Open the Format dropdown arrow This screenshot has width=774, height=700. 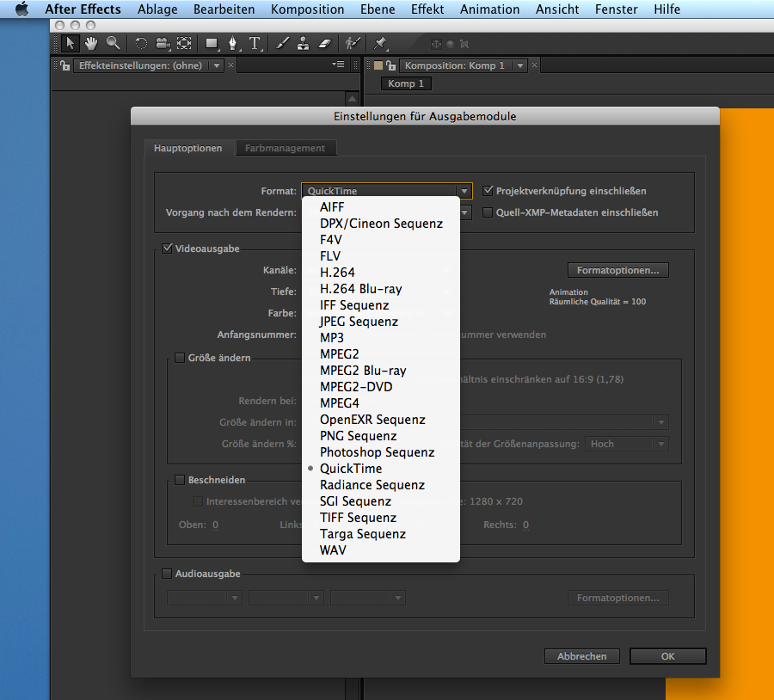(464, 191)
